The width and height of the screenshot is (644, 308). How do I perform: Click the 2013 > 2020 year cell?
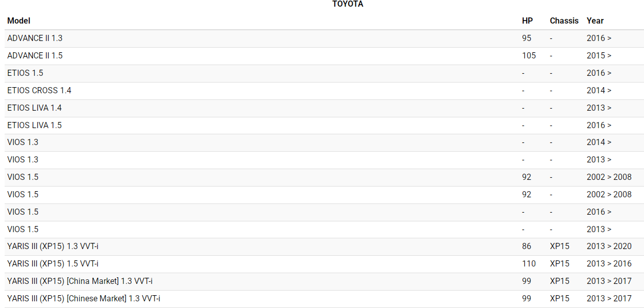[x=609, y=247]
